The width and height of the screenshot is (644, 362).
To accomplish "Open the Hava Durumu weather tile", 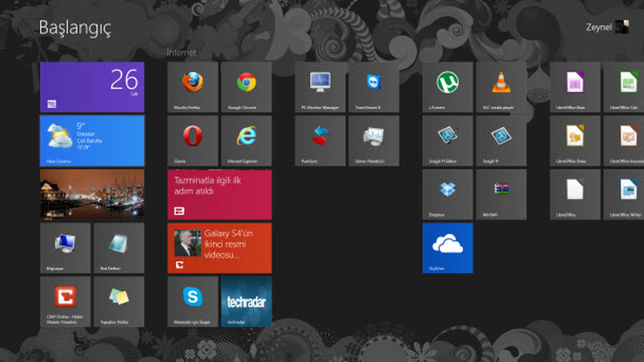I will coord(92,140).
